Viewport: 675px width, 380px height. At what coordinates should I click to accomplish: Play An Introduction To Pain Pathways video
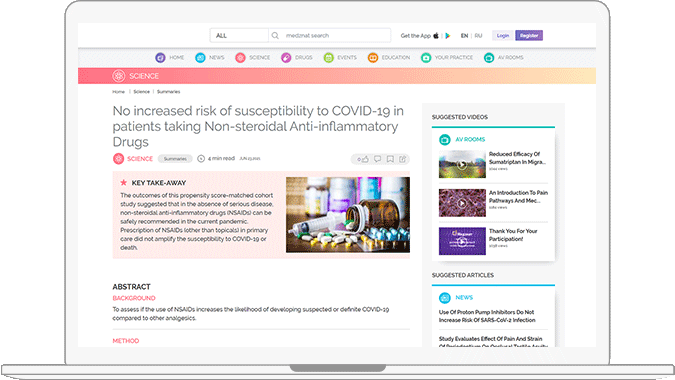tap(462, 203)
